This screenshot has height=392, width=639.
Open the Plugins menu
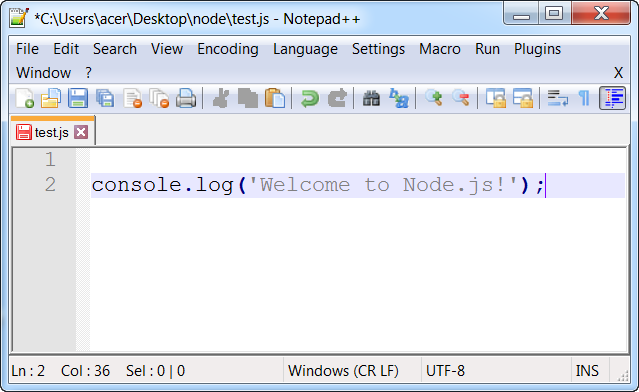tap(537, 49)
